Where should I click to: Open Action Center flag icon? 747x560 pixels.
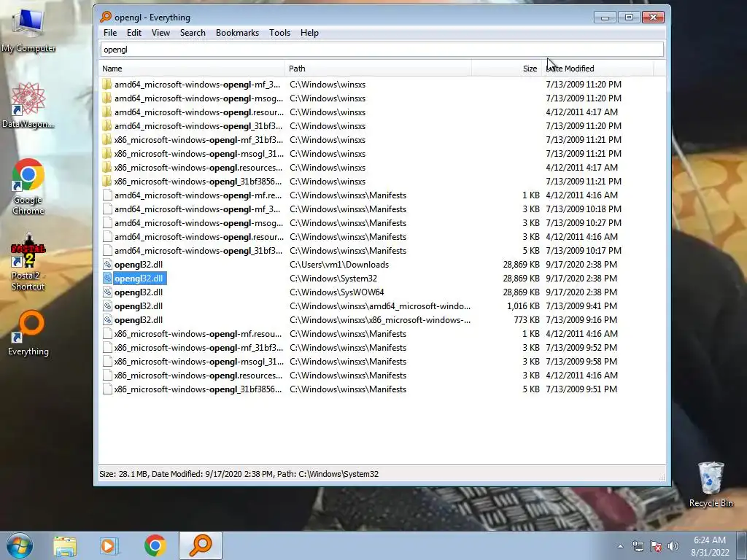(x=656, y=546)
